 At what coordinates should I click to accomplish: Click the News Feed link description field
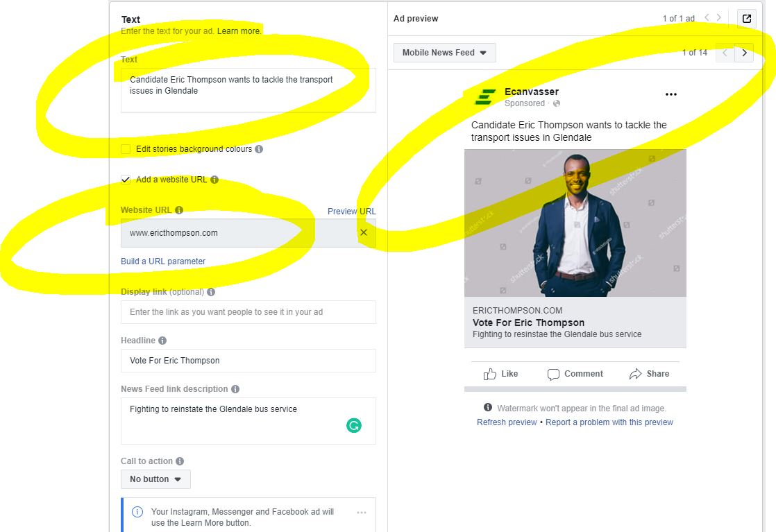point(248,421)
